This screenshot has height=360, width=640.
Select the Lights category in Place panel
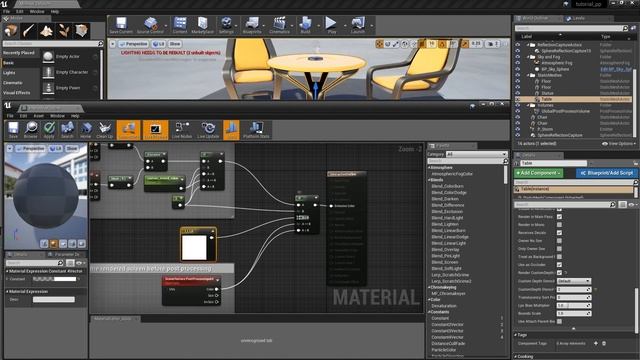tap(9, 73)
